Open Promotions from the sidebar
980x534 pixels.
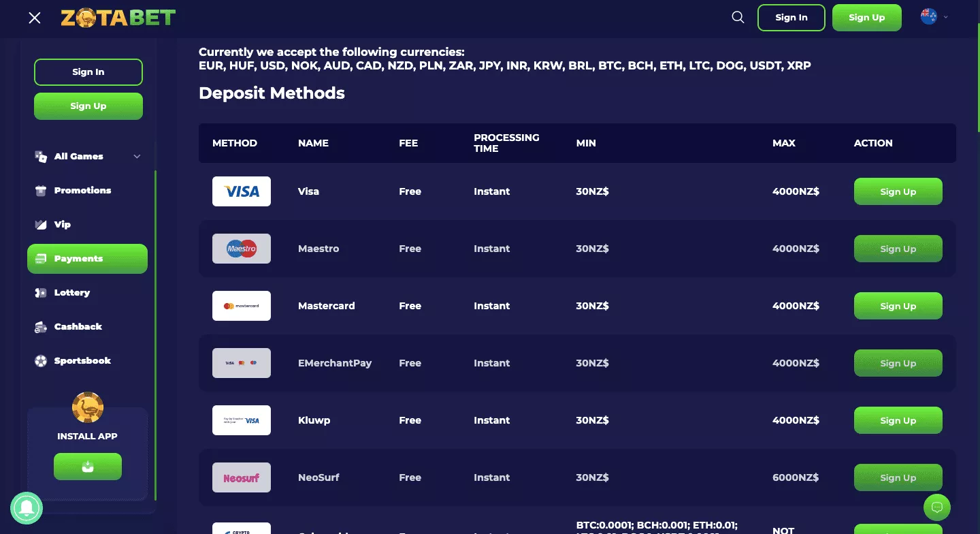(x=82, y=191)
